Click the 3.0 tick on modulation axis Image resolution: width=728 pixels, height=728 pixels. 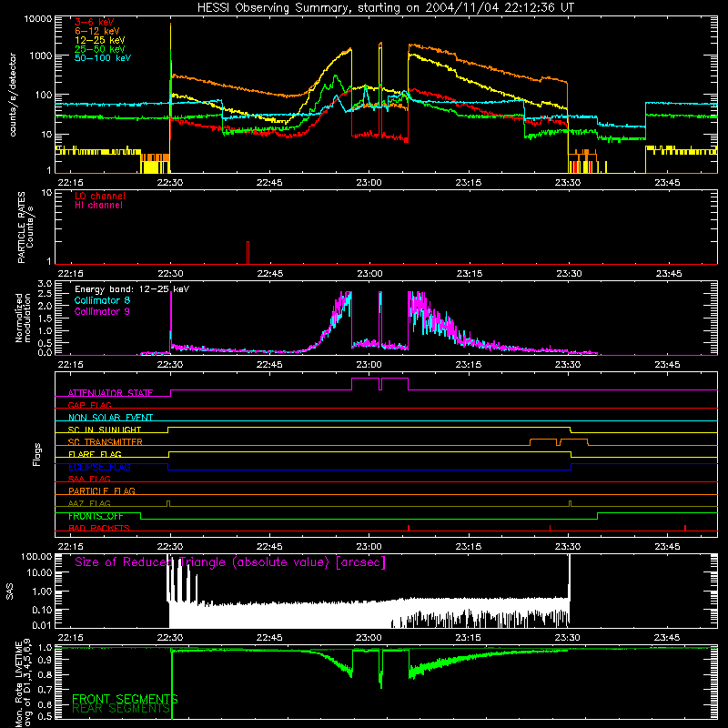45,284
